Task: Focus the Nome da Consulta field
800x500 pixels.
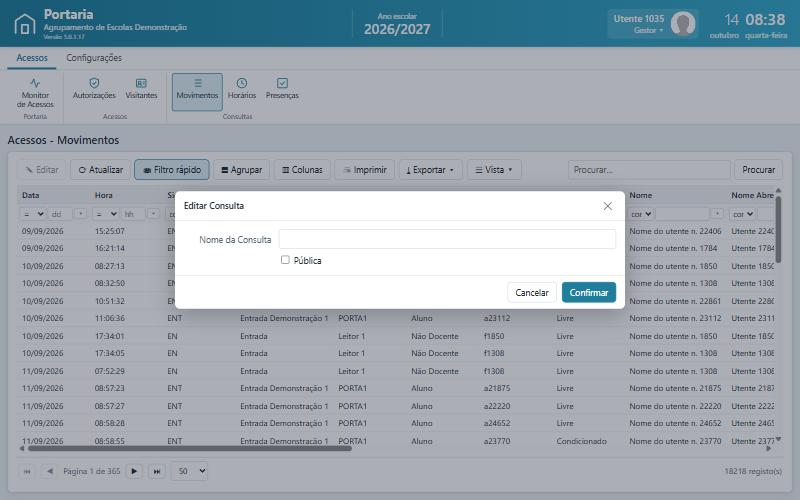Action: 447,239
